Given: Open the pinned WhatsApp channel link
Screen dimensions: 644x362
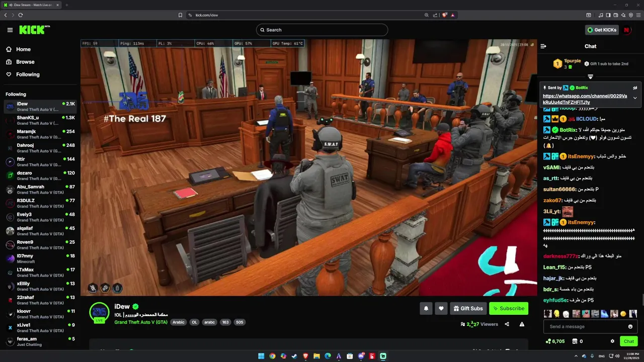Looking at the screenshot, I should coord(585,99).
